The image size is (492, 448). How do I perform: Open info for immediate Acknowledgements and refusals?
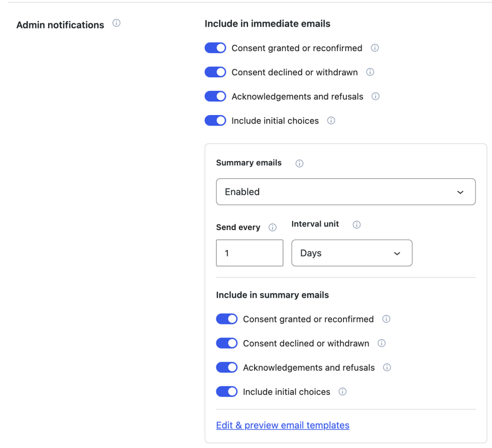coord(376,96)
